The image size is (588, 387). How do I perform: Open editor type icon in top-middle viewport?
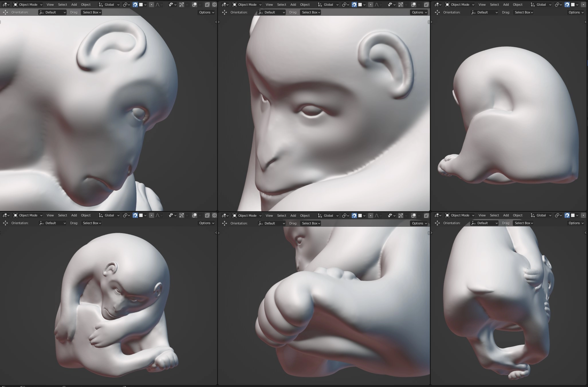(225, 5)
